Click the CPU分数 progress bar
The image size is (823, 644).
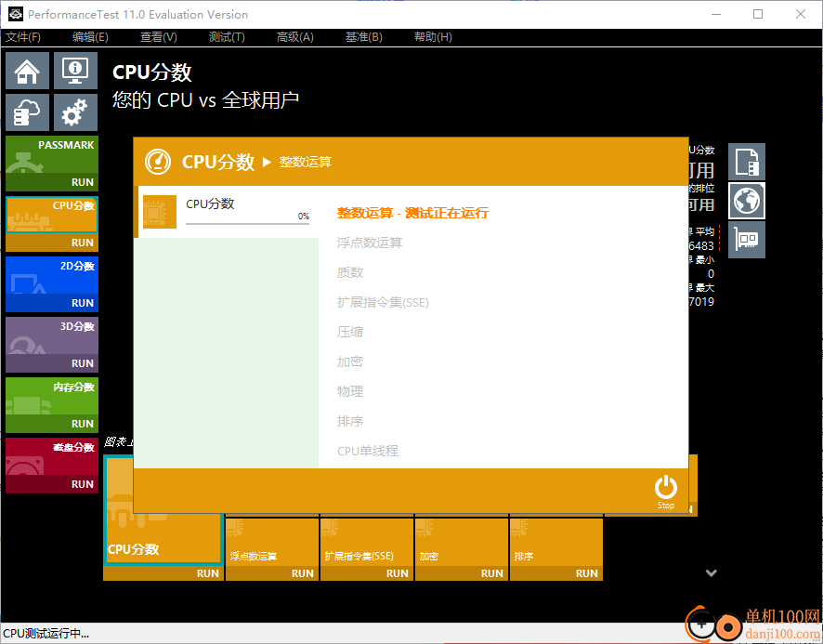247,223
